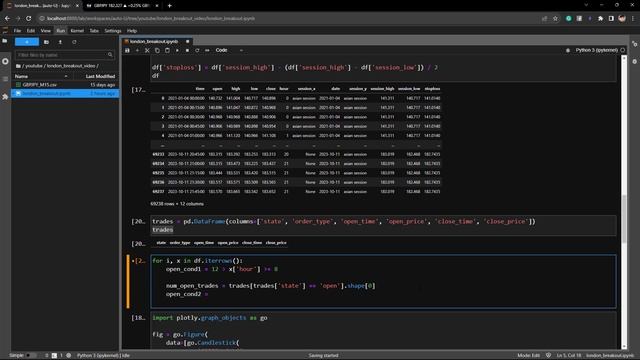Paste cell using the clipboard icon
This screenshot has width=640, height=360.
click(167, 50)
